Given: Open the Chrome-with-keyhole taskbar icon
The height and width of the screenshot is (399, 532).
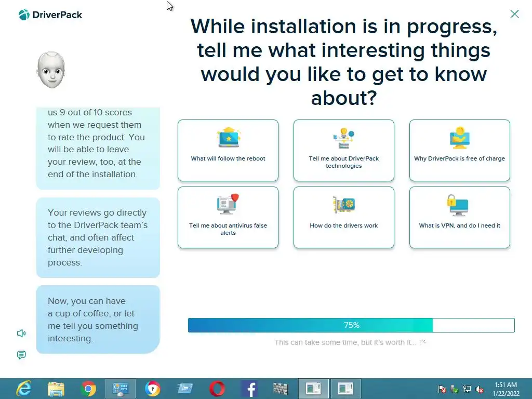Looking at the screenshot, I should (x=153, y=389).
